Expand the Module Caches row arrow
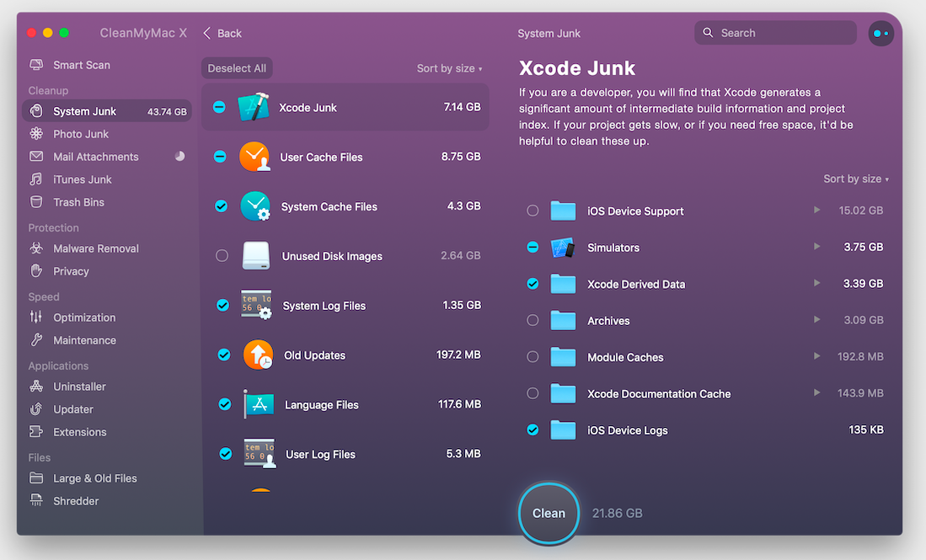The height and width of the screenshot is (560, 926). (816, 356)
